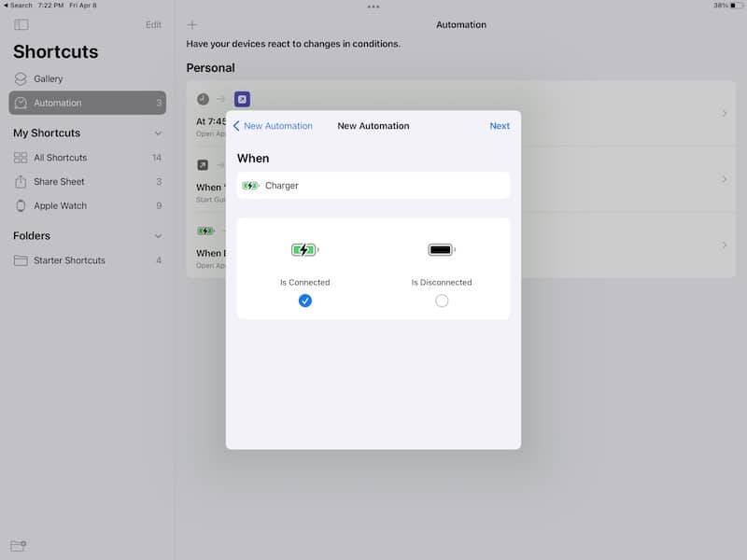Viewport: 747px width, 560px height.
Task: Tap the battery status icon in status bar
Action: tap(737, 6)
